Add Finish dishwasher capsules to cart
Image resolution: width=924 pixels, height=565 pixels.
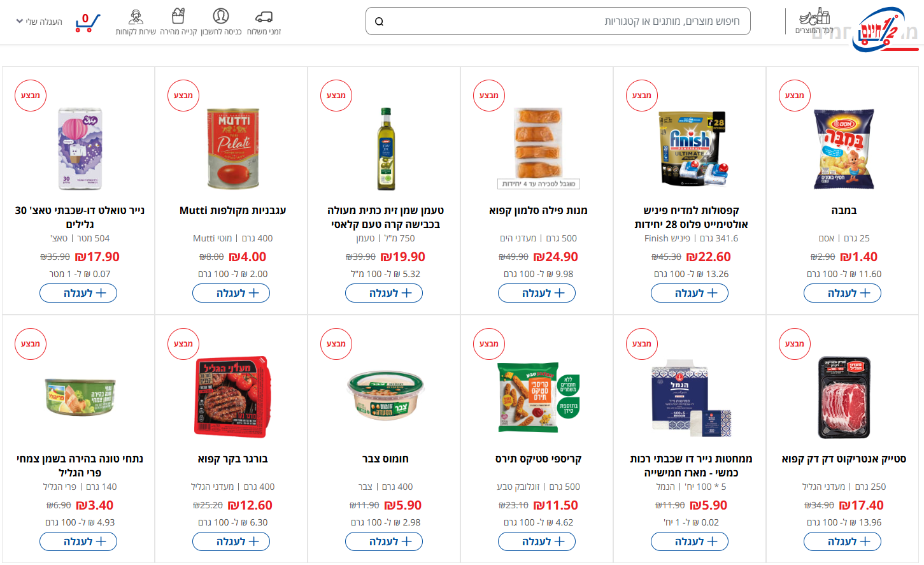click(689, 293)
